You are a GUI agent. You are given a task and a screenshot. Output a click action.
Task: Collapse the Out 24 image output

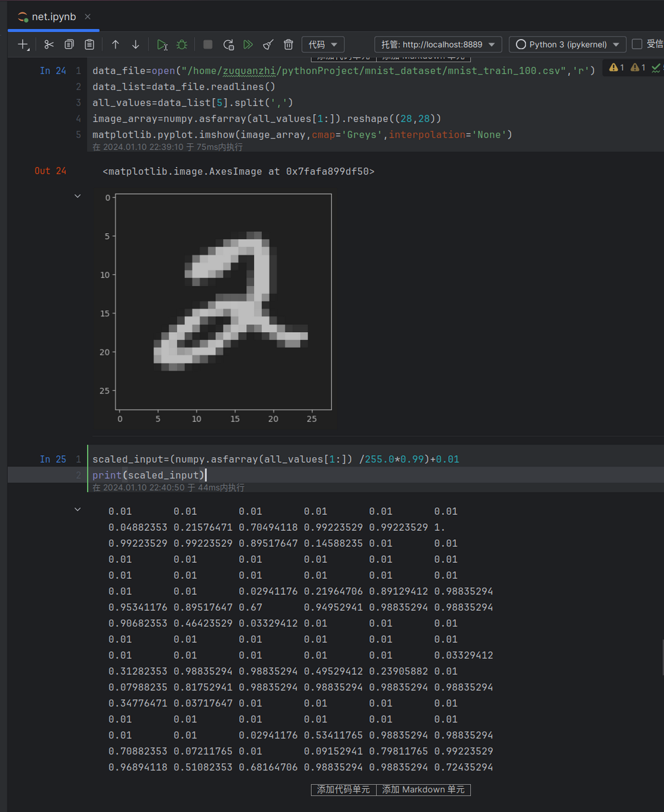point(78,196)
